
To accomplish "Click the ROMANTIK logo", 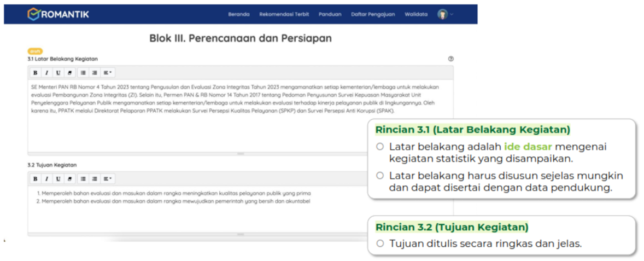I will coord(58,14).
